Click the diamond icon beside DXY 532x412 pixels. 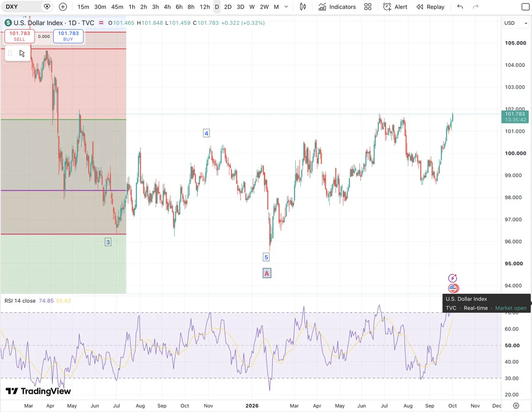pyautogui.click(x=47, y=7)
